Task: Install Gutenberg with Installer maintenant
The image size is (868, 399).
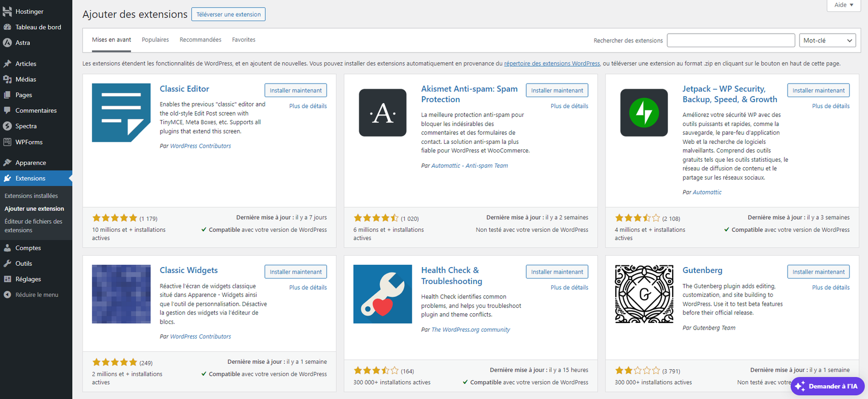Action: coord(818,272)
